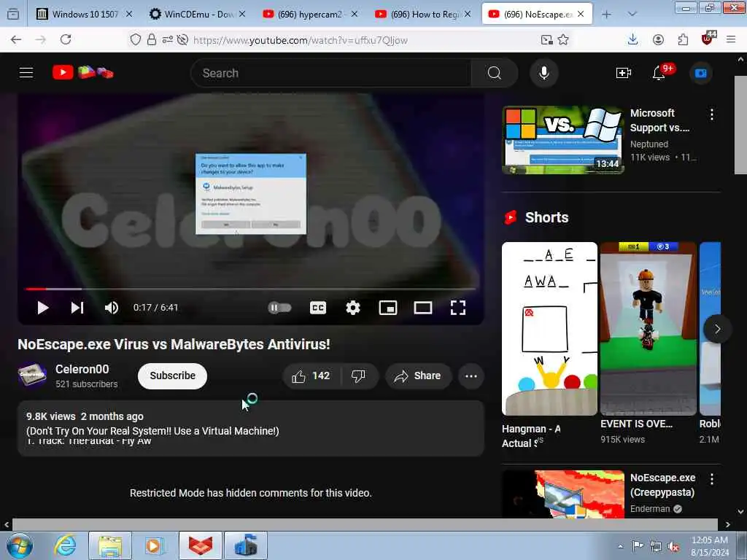
Task: Click in the YouTube Search field
Action: (x=331, y=73)
